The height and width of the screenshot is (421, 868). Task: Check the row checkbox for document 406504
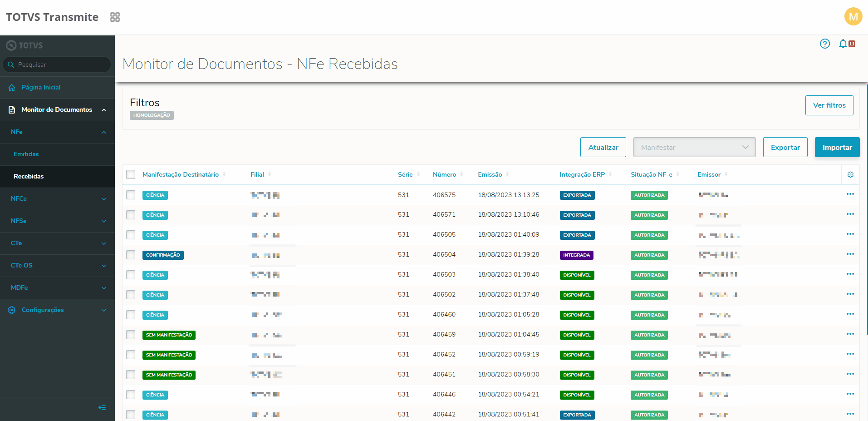131,255
